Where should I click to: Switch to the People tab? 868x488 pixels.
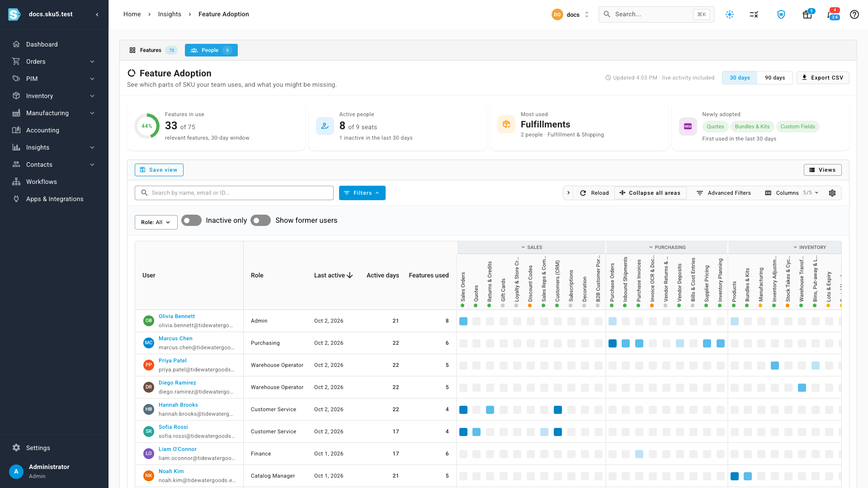(x=211, y=50)
